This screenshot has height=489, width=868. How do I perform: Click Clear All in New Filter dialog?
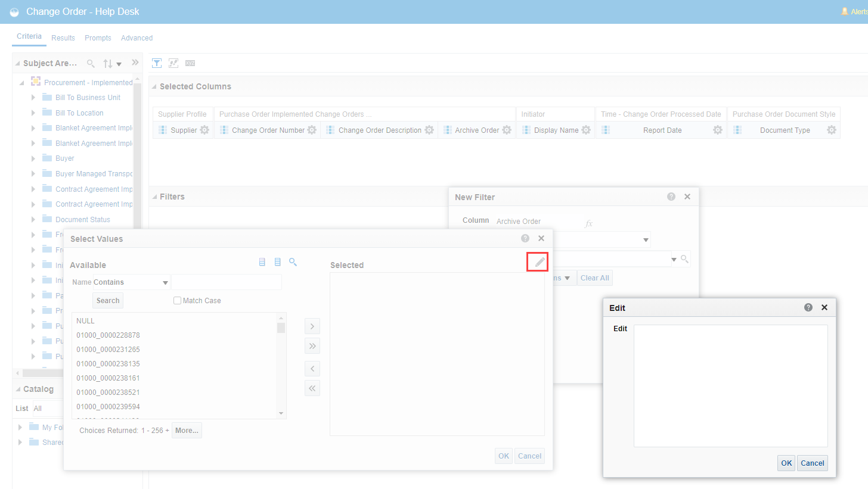595,278
